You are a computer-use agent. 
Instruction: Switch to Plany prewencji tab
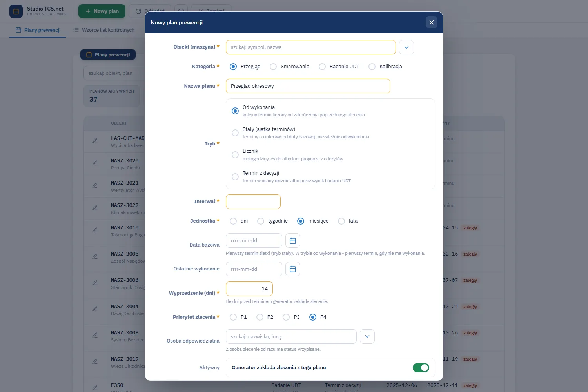tap(38, 30)
